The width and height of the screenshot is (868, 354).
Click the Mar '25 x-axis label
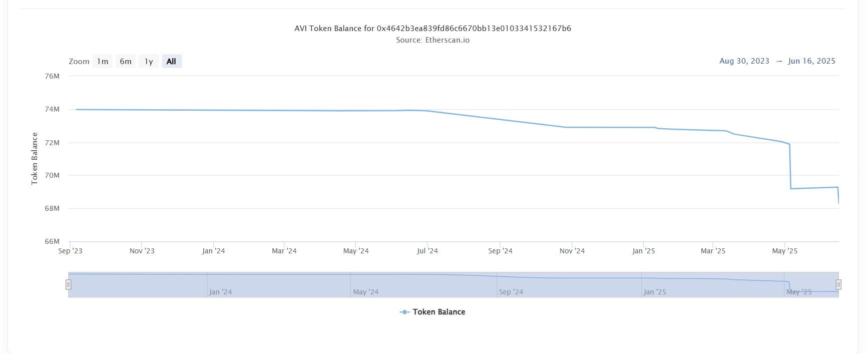coord(713,251)
